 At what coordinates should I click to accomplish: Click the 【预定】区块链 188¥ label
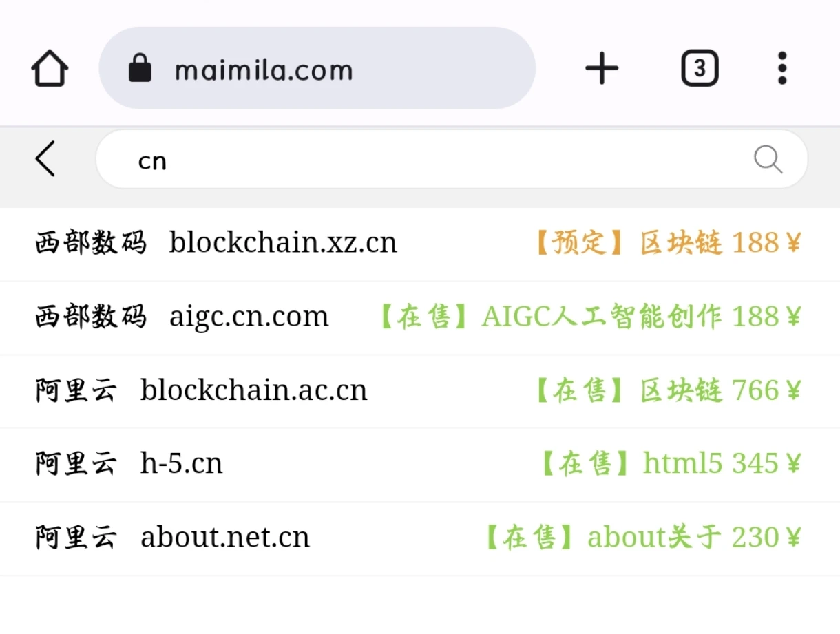point(666,243)
